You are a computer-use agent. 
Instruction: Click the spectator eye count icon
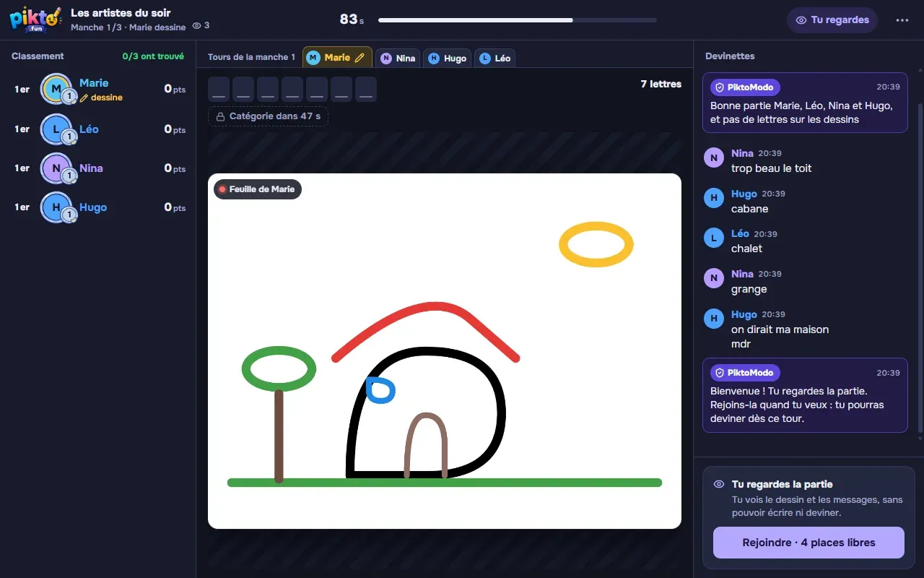[196, 26]
